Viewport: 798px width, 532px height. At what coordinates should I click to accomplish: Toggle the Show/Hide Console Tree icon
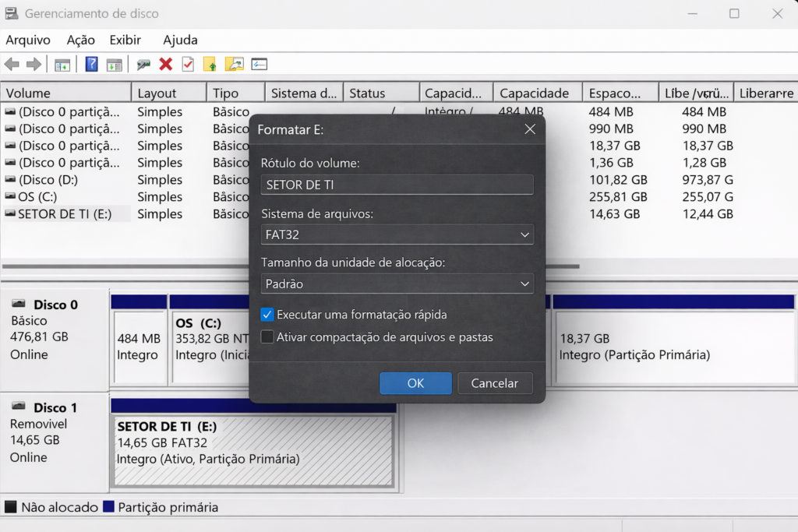click(x=62, y=64)
